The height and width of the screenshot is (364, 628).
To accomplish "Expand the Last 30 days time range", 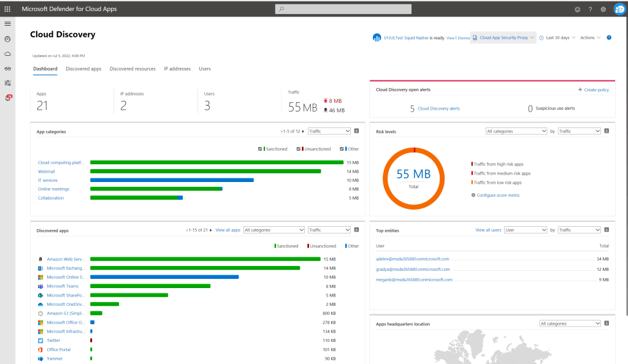I will click(x=557, y=37).
